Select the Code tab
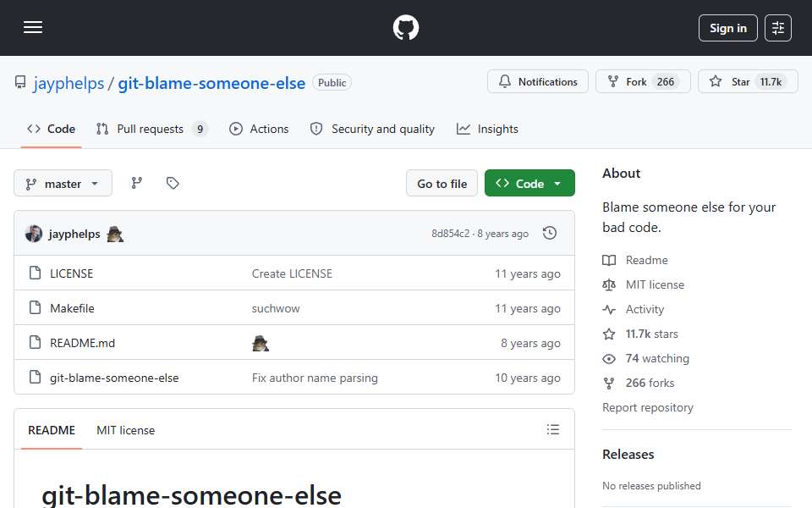This screenshot has height=508, width=812. 52,129
